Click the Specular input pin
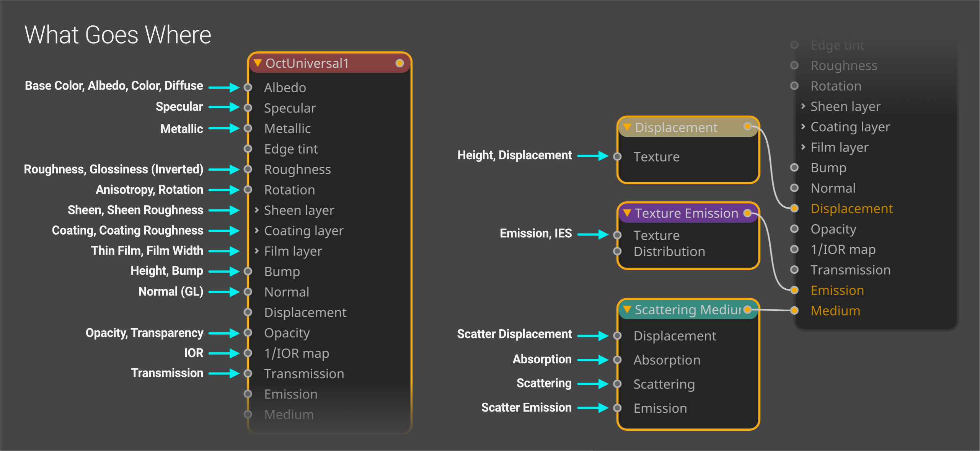Image resolution: width=980 pixels, height=451 pixels. pos(248,108)
